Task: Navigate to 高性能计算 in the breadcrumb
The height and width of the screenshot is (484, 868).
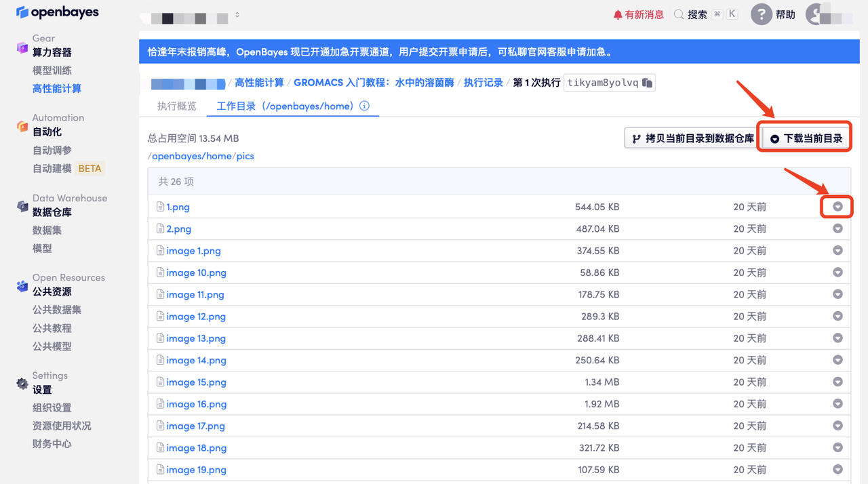Action: pos(258,82)
